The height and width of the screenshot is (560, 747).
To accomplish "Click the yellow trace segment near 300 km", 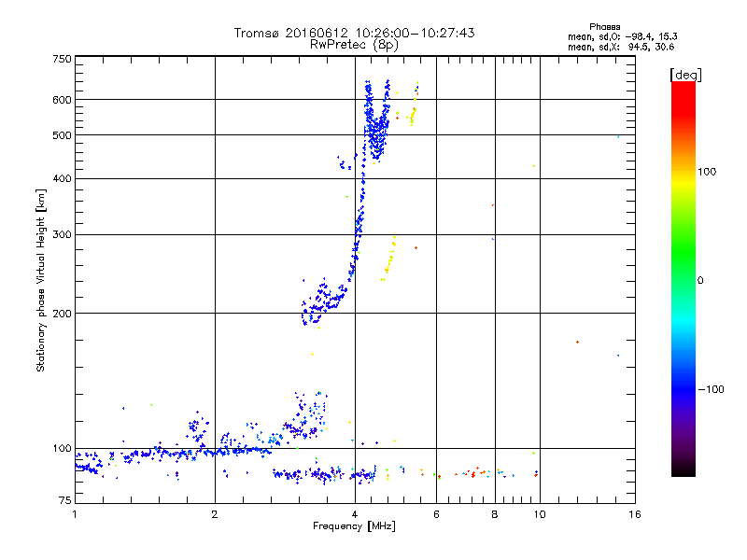I will 388,259.
